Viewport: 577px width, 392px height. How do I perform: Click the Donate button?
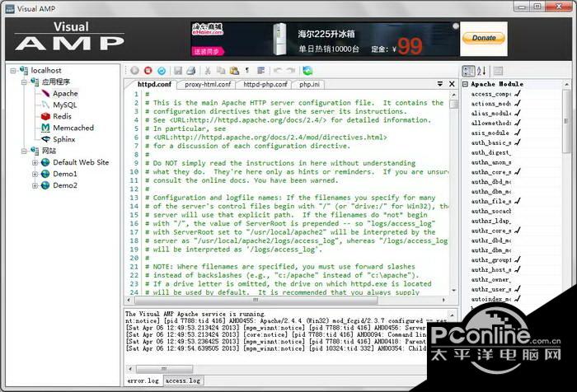pyautogui.click(x=484, y=38)
